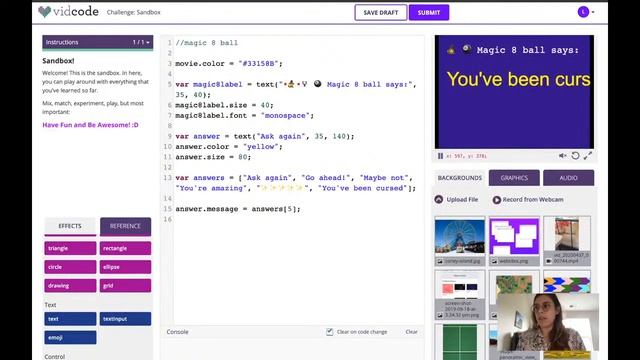640x360 pixels.
Task: Select the drawing reference block
Action: click(70, 286)
